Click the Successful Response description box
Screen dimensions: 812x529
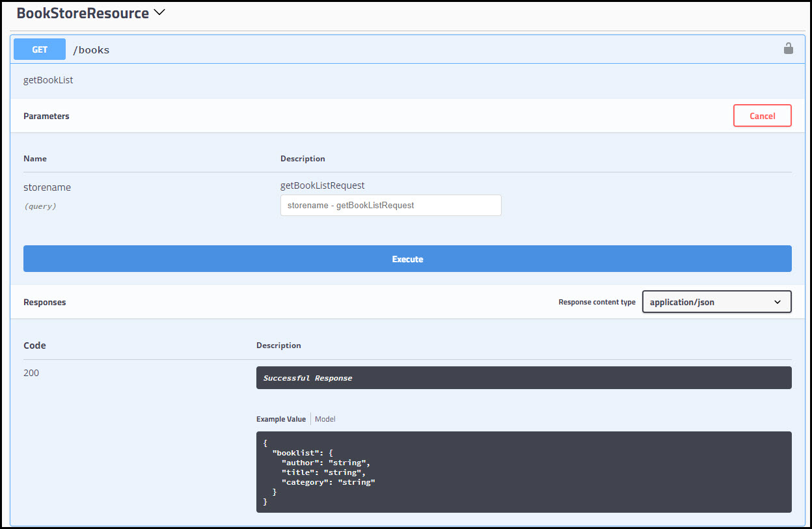click(x=523, y=378)
